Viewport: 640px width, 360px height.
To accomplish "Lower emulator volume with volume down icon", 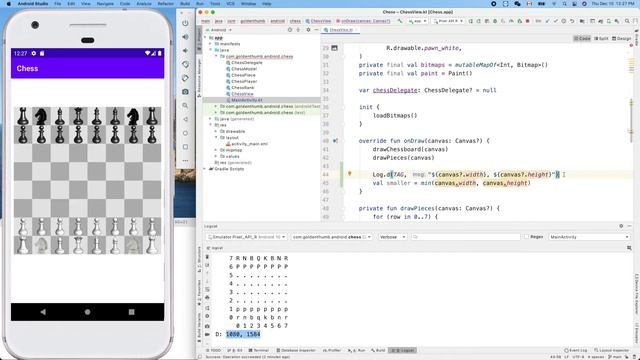I will pos(185,51).
